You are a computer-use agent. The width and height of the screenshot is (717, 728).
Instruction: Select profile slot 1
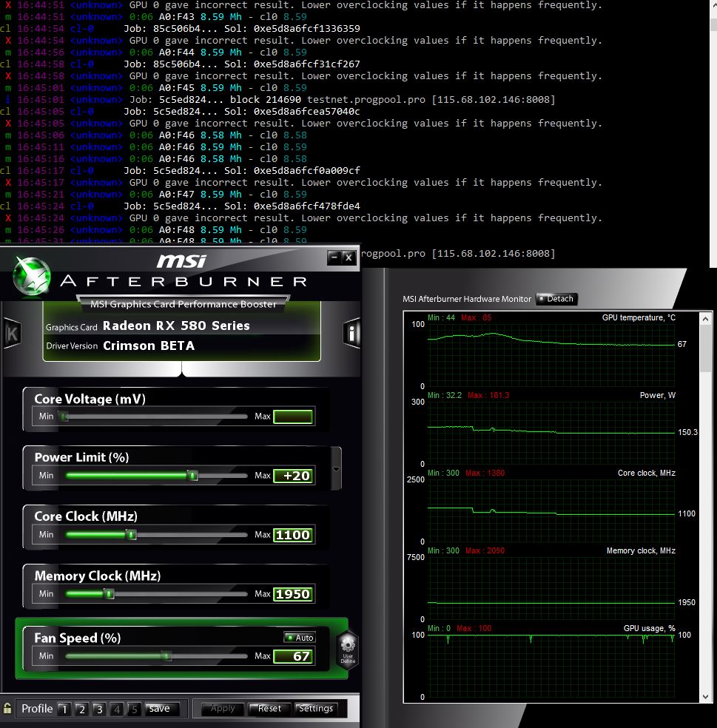(x=64, y=709)
